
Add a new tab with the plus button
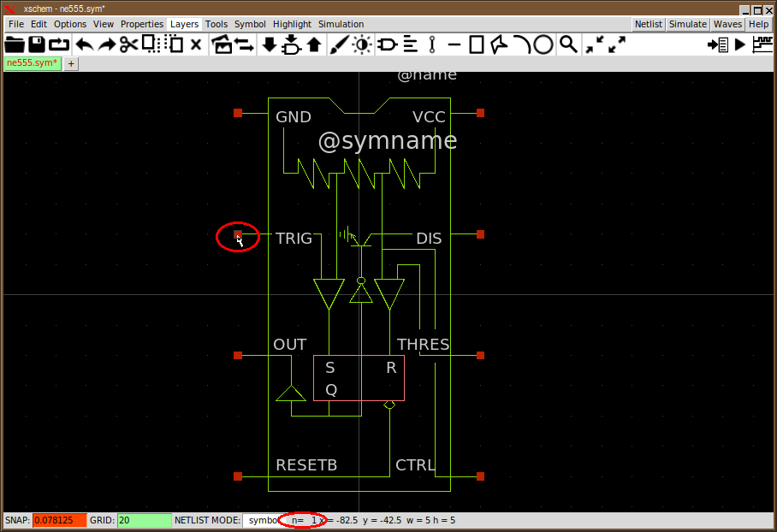pyautogui.click(x=71, y=63)
